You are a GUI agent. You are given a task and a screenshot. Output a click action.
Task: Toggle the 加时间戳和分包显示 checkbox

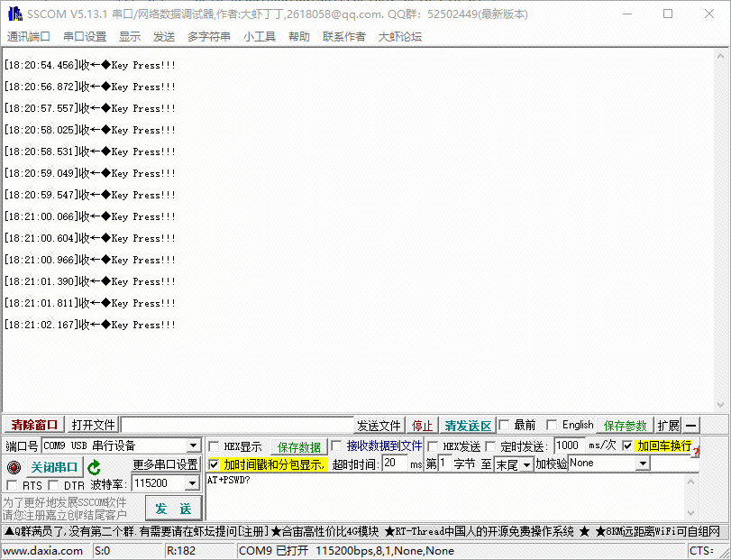214,464
